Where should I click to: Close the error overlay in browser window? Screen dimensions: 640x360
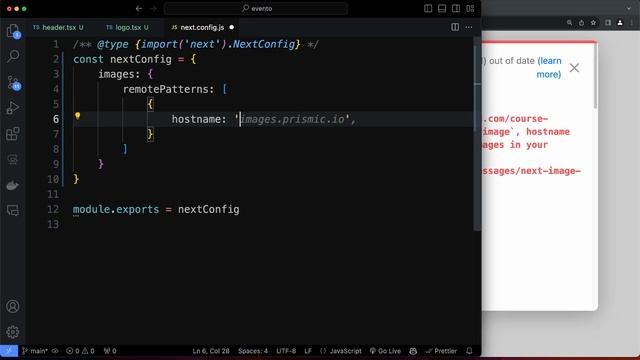574,68
